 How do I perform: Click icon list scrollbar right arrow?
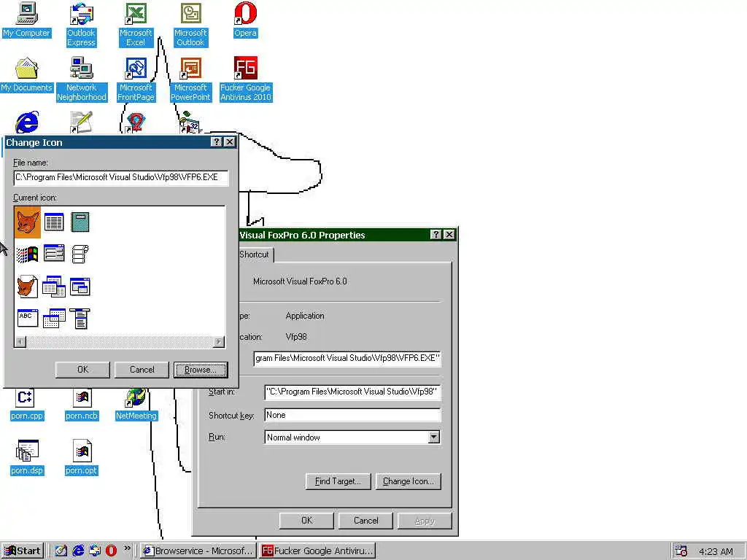(x=219, y=341)
